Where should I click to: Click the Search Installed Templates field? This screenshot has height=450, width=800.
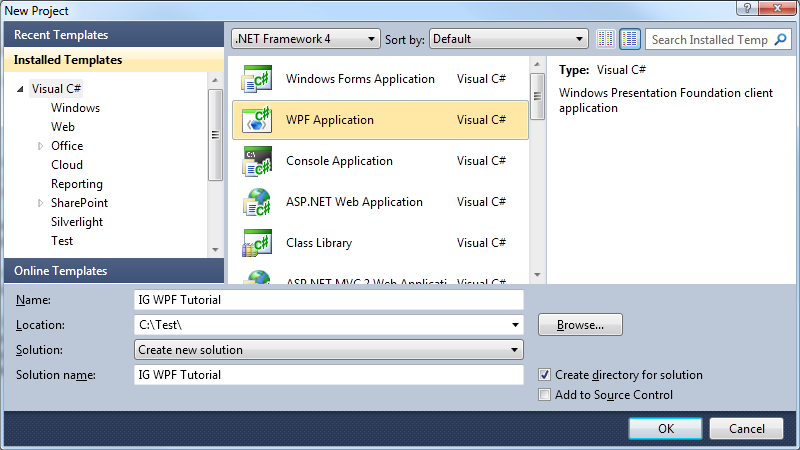click(x=710, y=39)
